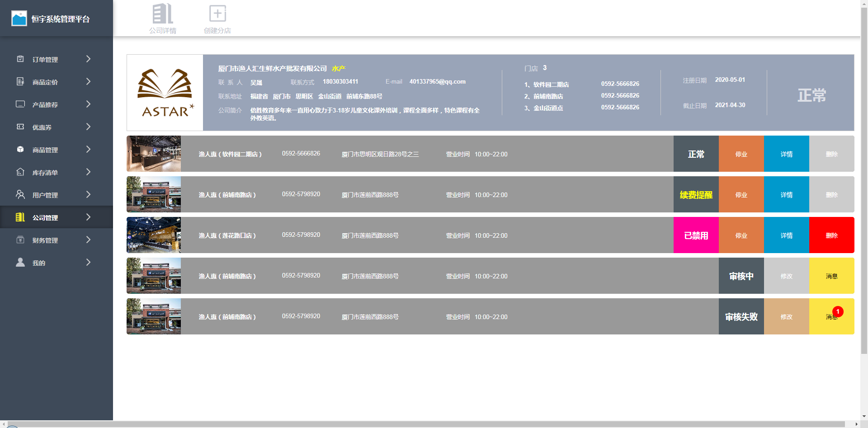Click the 软件园二期店 store thumbnail photo
Viewport: 868px width, 428px height.
154,154
